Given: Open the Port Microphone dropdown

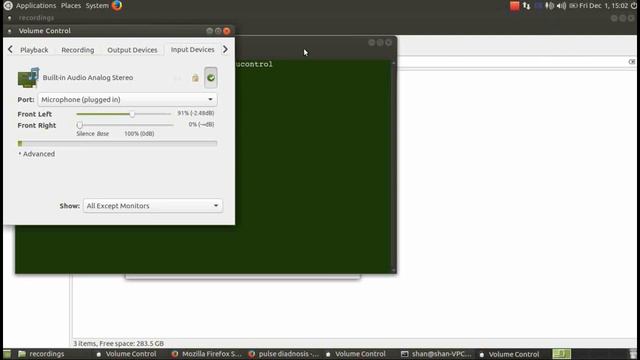Looking at the screenshot, I should [127, 99].
